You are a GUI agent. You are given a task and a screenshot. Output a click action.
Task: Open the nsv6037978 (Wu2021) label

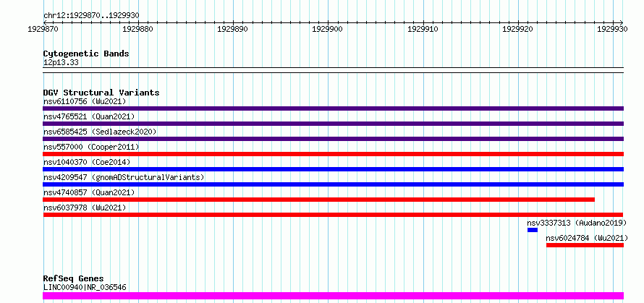[85, 208]
